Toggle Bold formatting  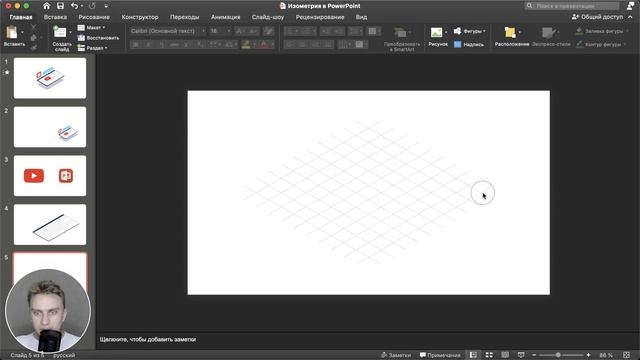pyautogui.click(x=136, y=44)
